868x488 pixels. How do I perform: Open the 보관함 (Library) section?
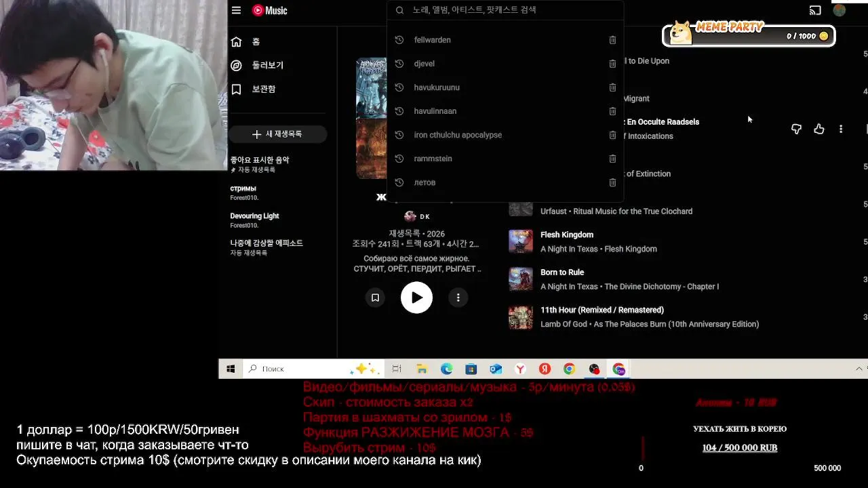tap(253, 89)
